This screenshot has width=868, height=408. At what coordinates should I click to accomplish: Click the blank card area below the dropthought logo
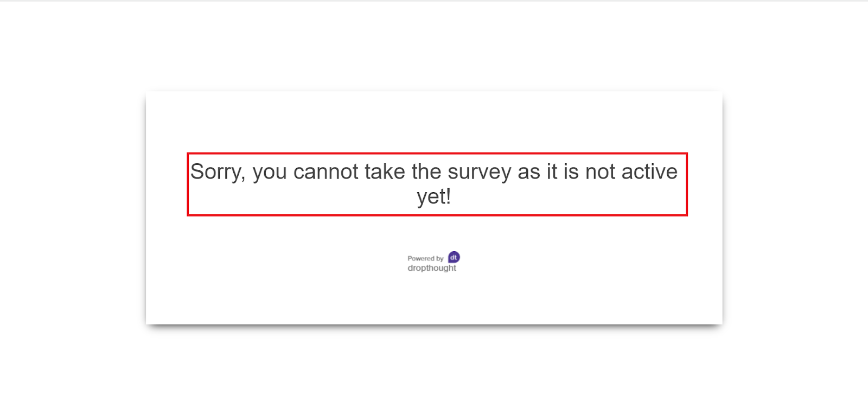click(x=434, y=298)
